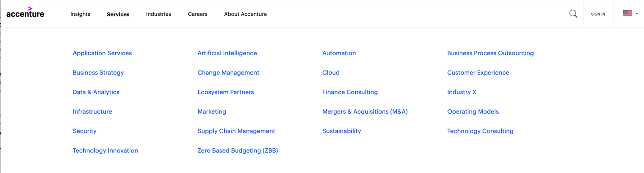Open the Automation link
644x173 pixels.
point(339,53)
